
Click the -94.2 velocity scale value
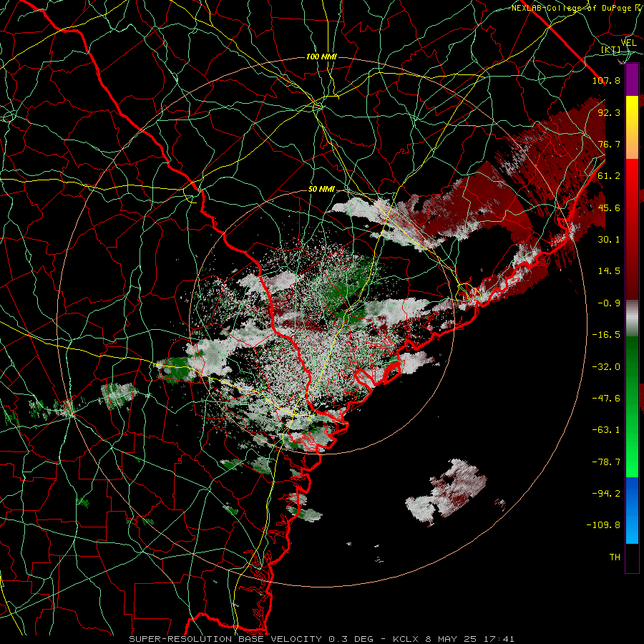point(606,494)
